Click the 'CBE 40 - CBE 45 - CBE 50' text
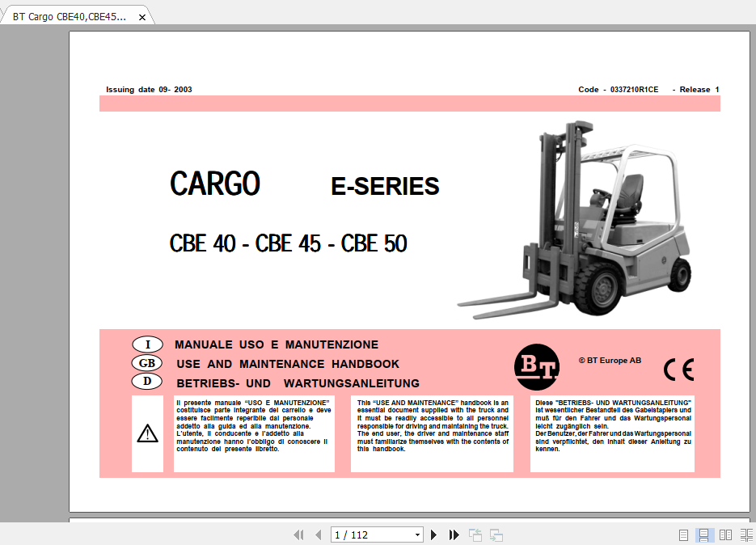 click(289, 243)
